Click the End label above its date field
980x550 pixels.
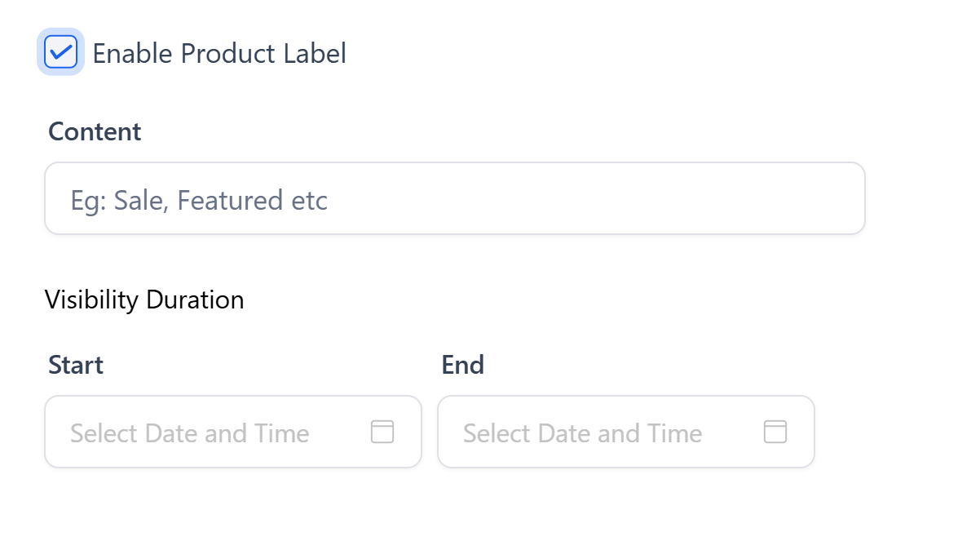(x=462, y=365)
